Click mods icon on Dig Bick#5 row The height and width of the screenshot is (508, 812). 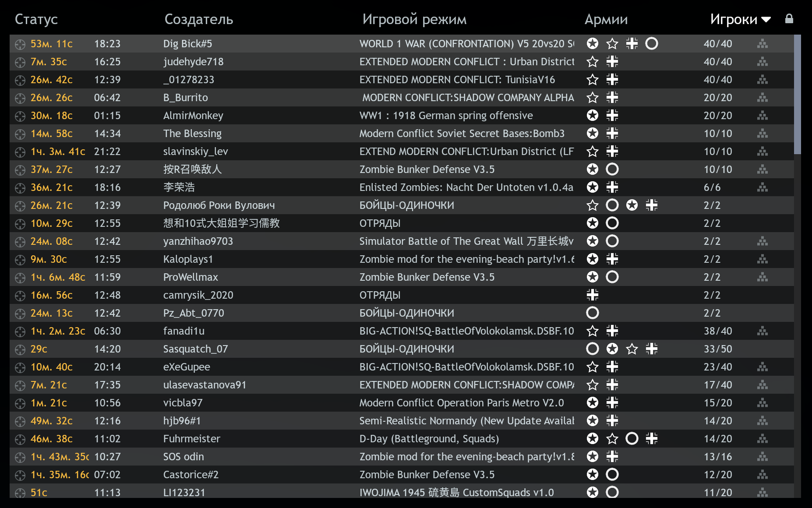click(763, 44)
